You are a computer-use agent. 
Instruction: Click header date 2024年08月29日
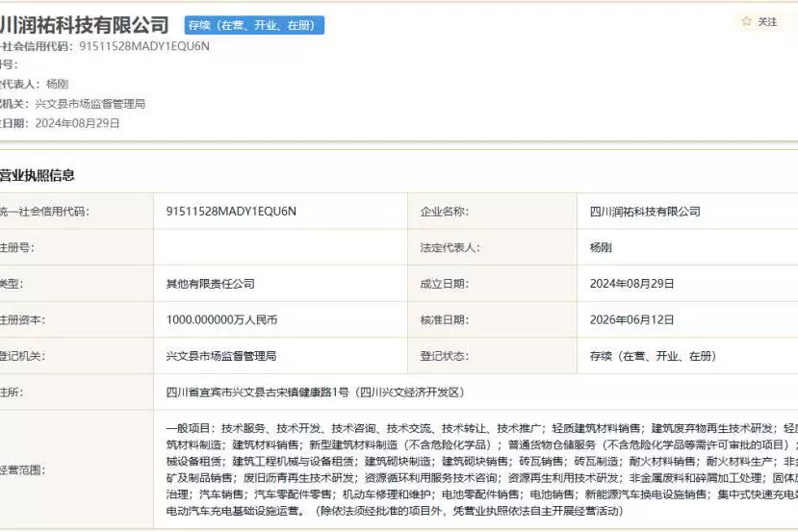click(77, 123)
